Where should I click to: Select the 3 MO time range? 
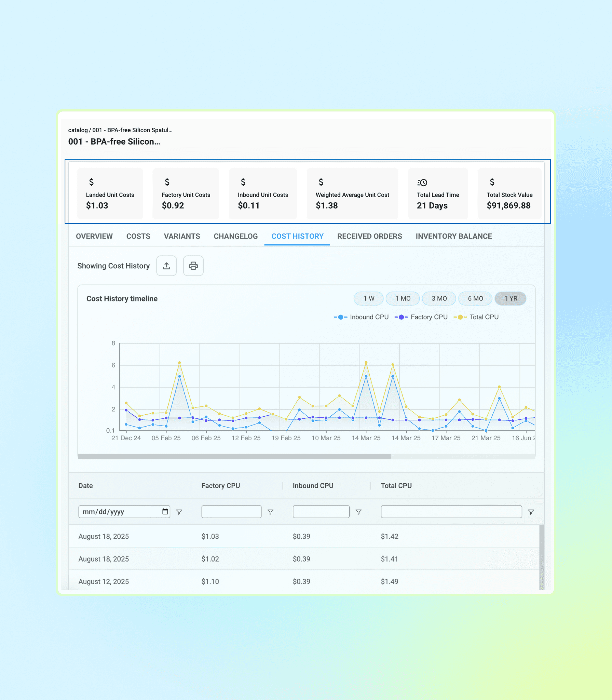[x=439, y=298]
